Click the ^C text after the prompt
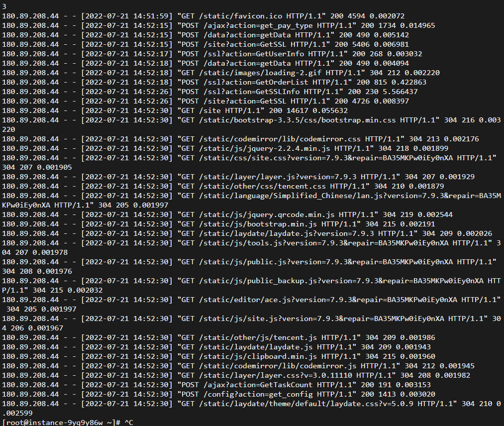The image size is (504, 426). point(128,423)
